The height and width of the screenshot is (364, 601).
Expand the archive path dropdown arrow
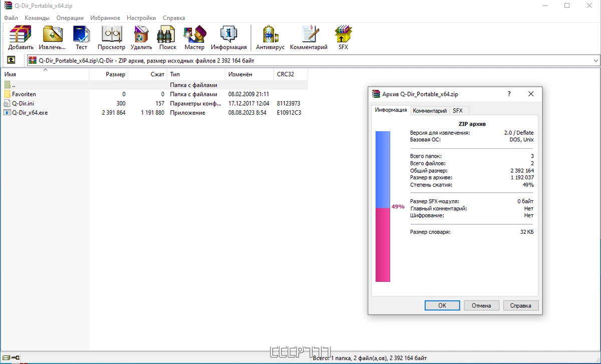[596, 61]
